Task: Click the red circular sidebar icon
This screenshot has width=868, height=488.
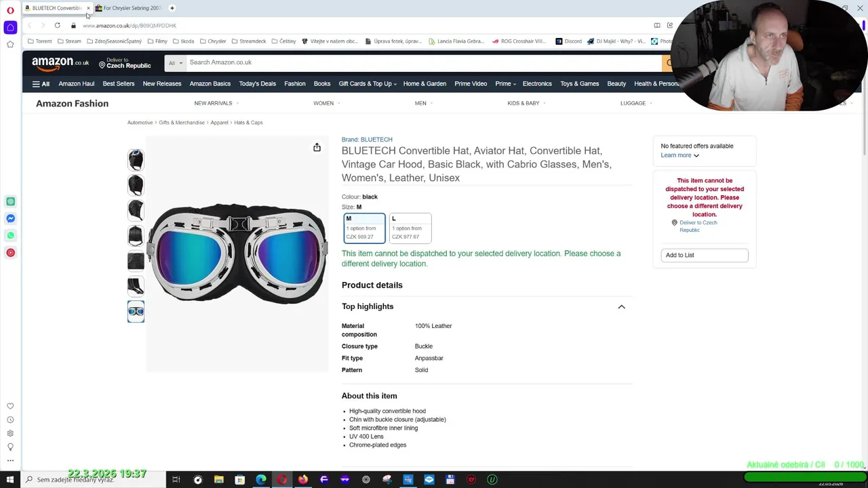Action: (x=10, y=253)
